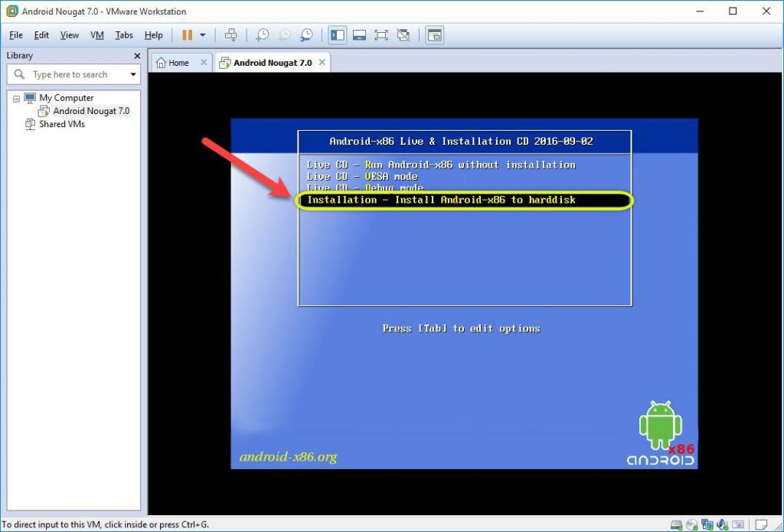The width and height of the screenshot is (784, 532).
Task: Toggle the Library panel visibility icon
Action: (x=337, y=34)
